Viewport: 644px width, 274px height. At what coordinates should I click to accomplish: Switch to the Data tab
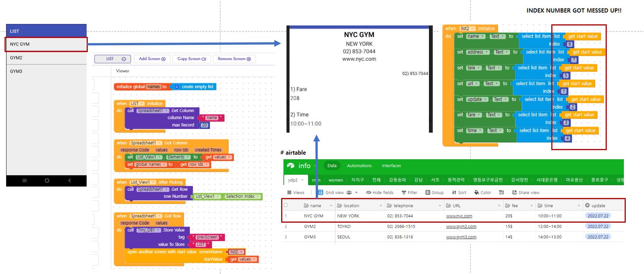(x=332, y=166)
